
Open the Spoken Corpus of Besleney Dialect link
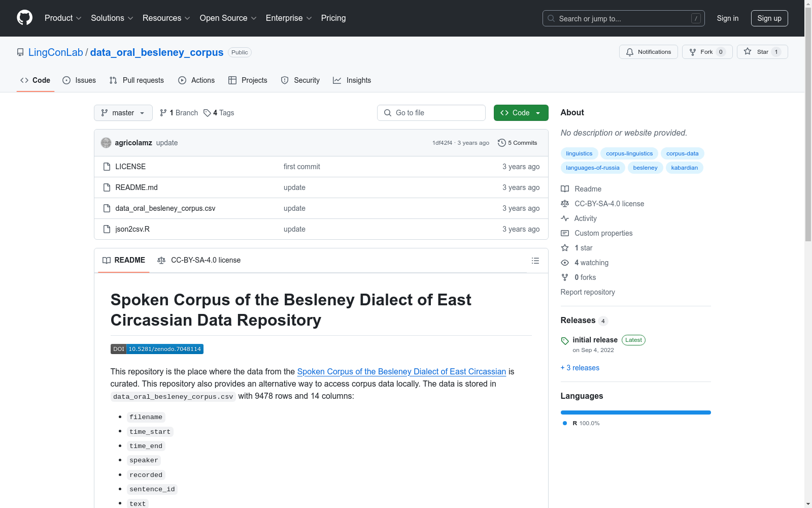401,371
